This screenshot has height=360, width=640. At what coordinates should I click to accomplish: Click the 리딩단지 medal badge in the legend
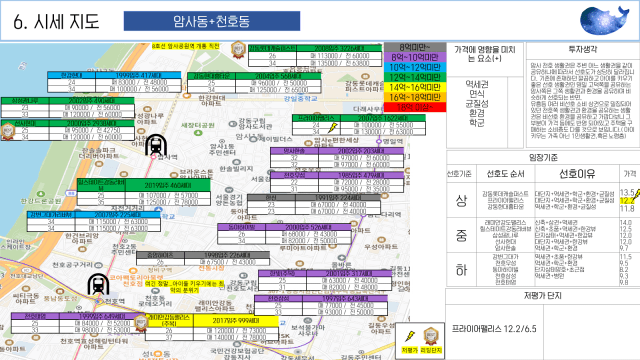tap(431, 337)
